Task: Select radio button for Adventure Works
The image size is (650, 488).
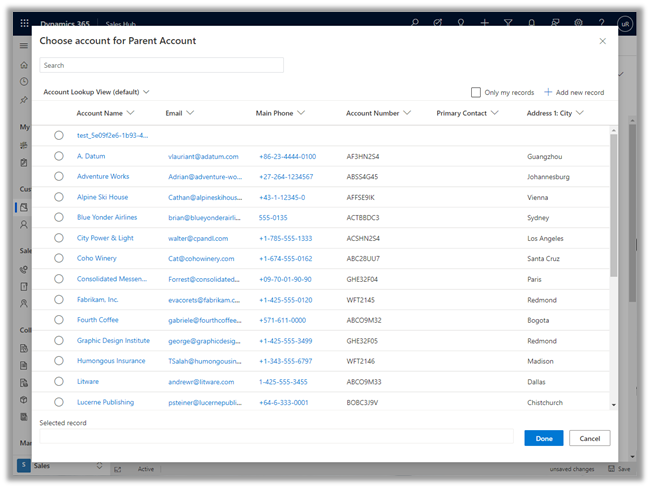Action: [59, 177]
